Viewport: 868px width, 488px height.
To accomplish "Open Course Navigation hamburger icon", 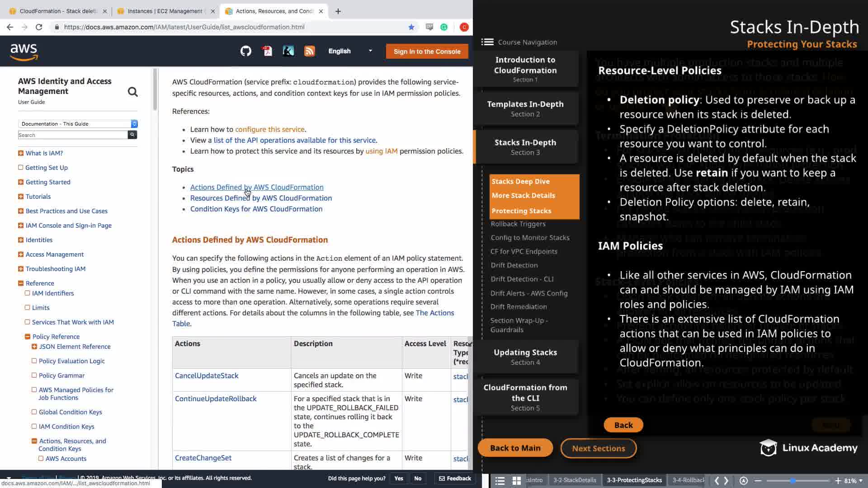I will pyautogui.click(x=487, y=42).
